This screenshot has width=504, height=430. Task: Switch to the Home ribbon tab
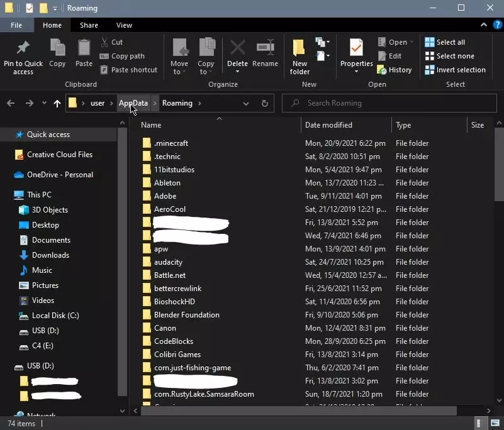click(52, 25)
